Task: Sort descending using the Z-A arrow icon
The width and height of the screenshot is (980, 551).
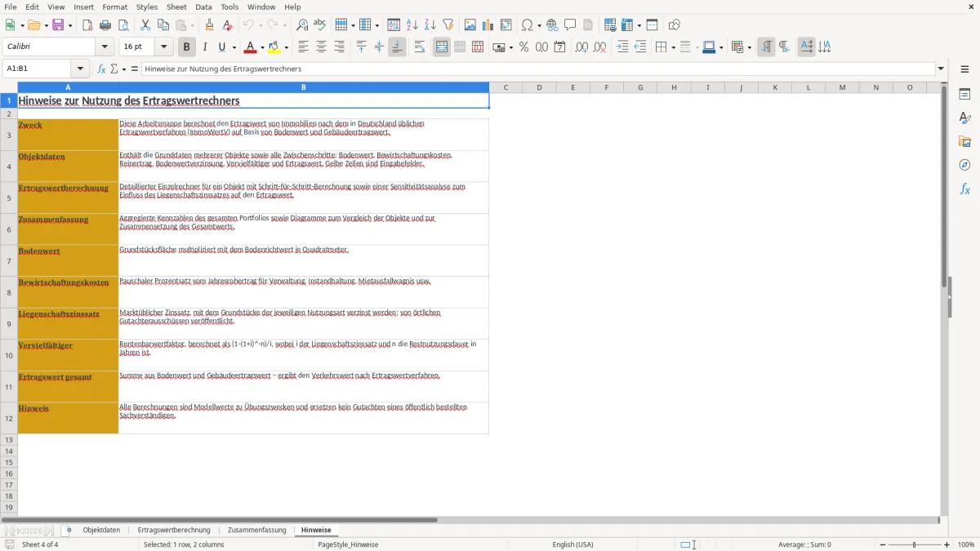Action: pyautogui.click(x=430, y=25)
